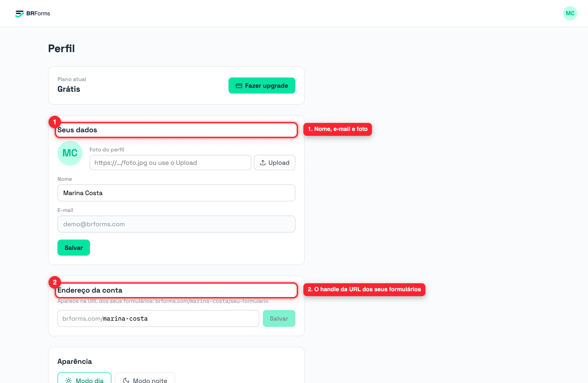Click the Plano atual label

[x=72, y=79]
